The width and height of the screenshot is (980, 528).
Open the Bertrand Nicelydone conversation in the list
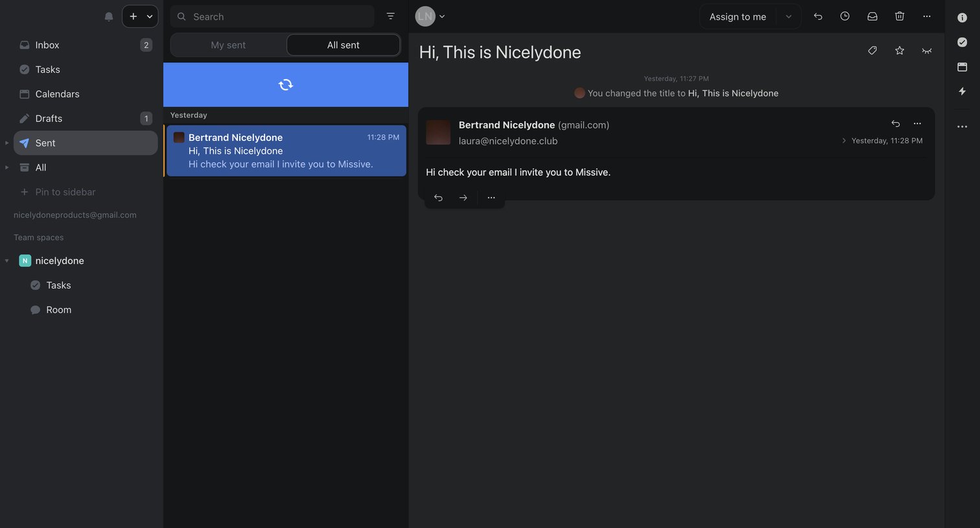pyautogui.click(x=286, y=150)
